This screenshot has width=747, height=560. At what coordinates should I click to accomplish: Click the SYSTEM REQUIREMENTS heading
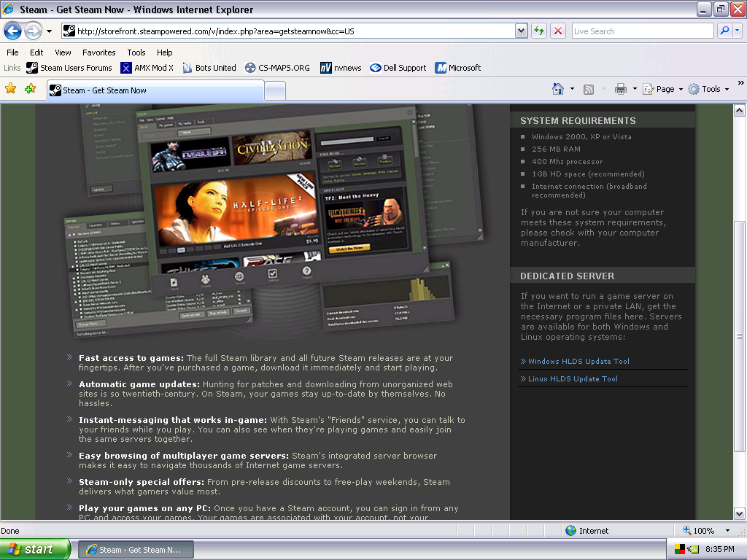[x=578, y=121]
